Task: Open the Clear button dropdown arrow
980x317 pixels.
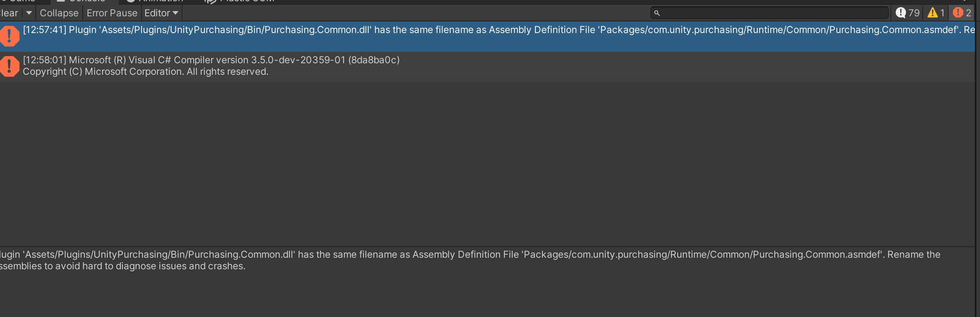Action: pos(28,13)
